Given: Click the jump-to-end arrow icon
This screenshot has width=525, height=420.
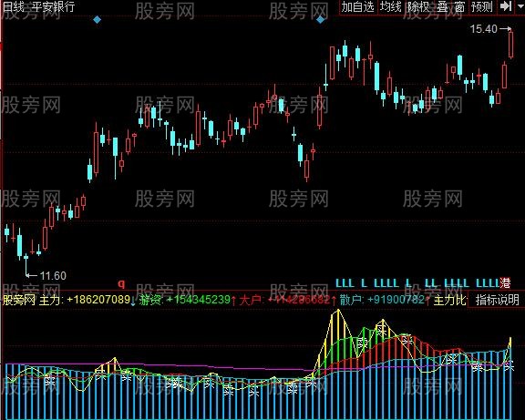Looking at the screenshot, I should pyautogui.click(x=506, y=6).
